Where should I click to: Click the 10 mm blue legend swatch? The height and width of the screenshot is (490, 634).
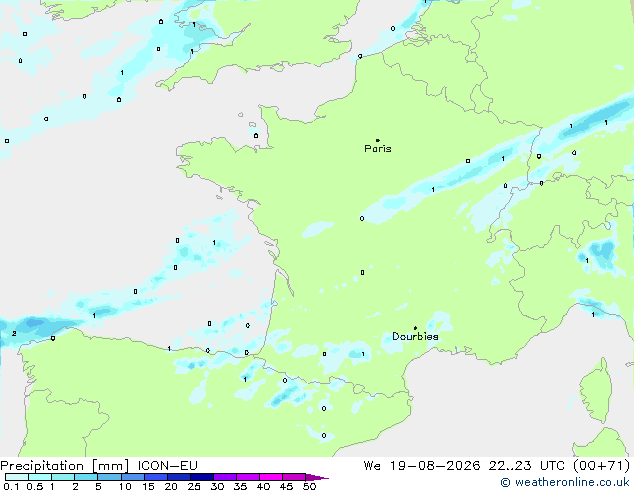click(x=133, y=477)
